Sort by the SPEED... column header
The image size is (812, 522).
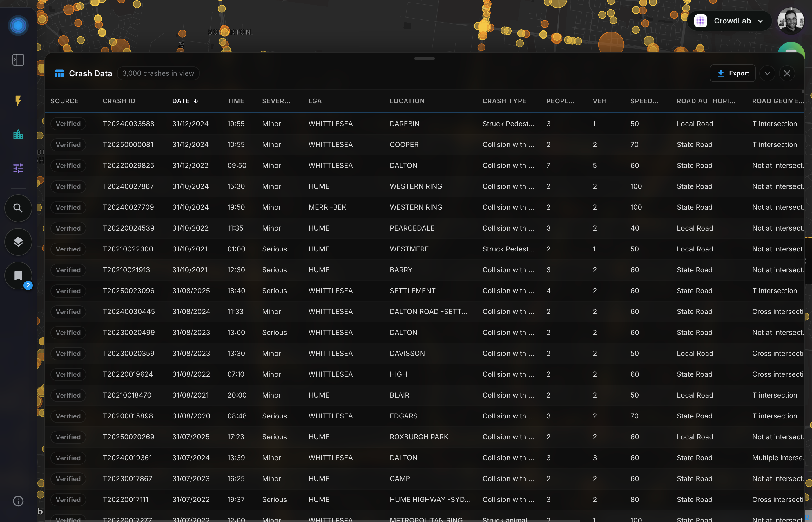(x=645, y=101)
